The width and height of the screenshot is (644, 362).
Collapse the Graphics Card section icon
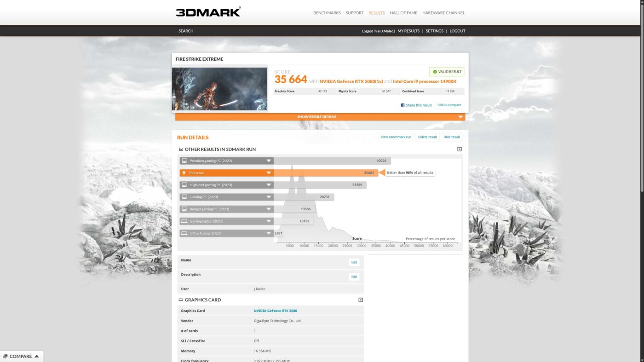(361, 300)
